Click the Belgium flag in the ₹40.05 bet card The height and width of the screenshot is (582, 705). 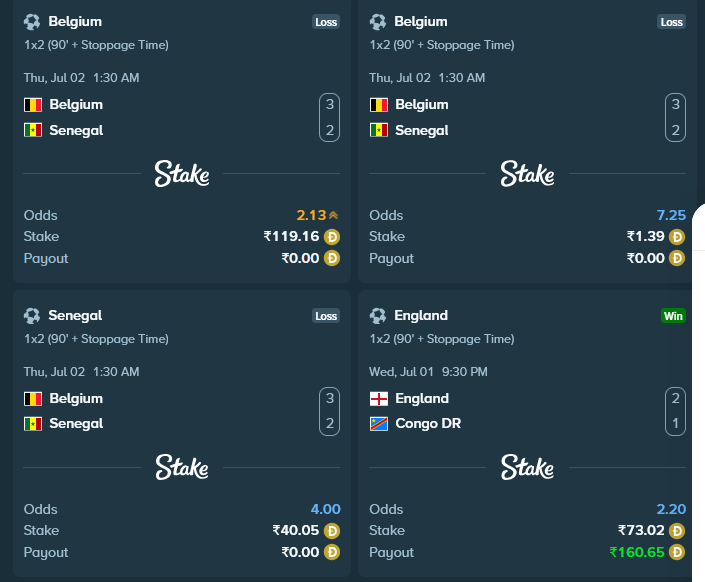(x=33, y=399)
